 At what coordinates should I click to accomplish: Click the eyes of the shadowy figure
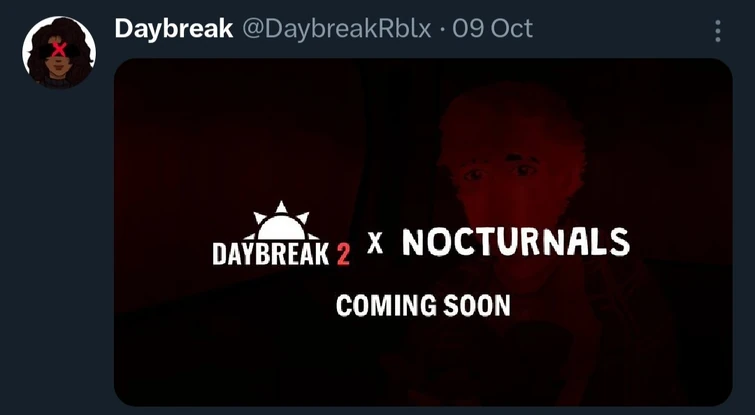501,172
